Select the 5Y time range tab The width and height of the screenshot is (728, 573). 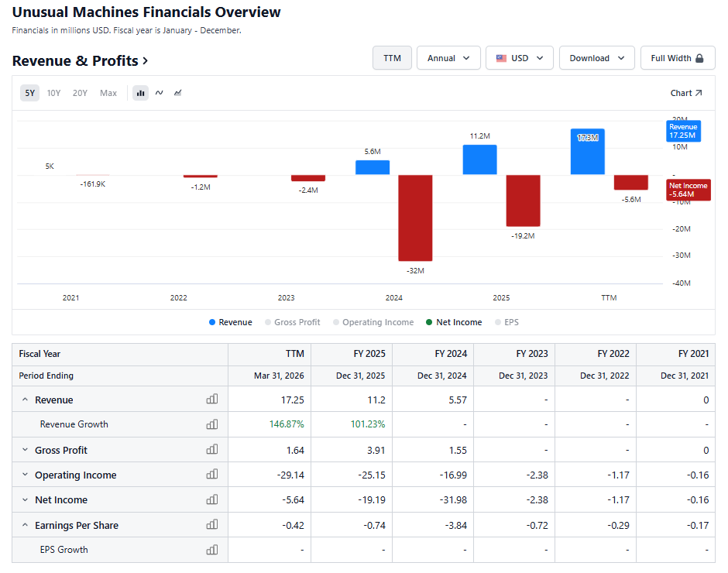coord(29,93)
